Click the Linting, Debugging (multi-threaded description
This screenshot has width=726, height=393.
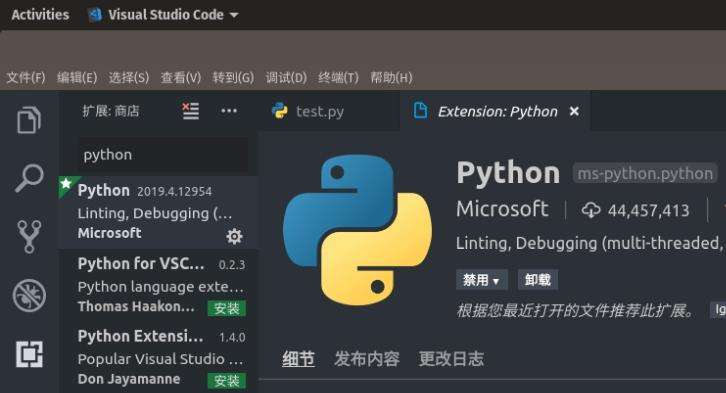590,243
